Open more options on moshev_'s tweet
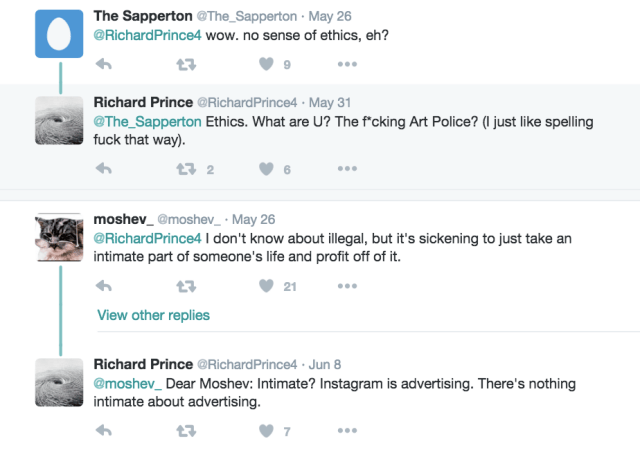 point(347,286)
